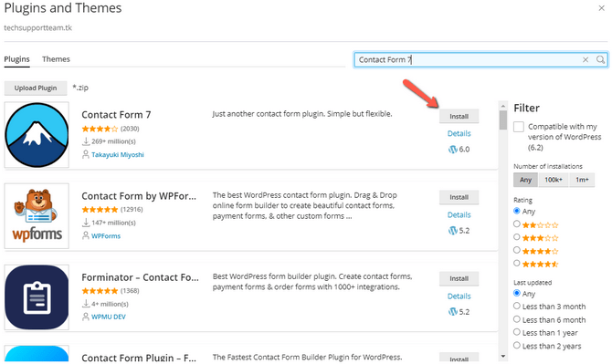Enable Compatible with my WordPress version checkbox
This screenshot has width=612, height=364.
pos(519,127)
